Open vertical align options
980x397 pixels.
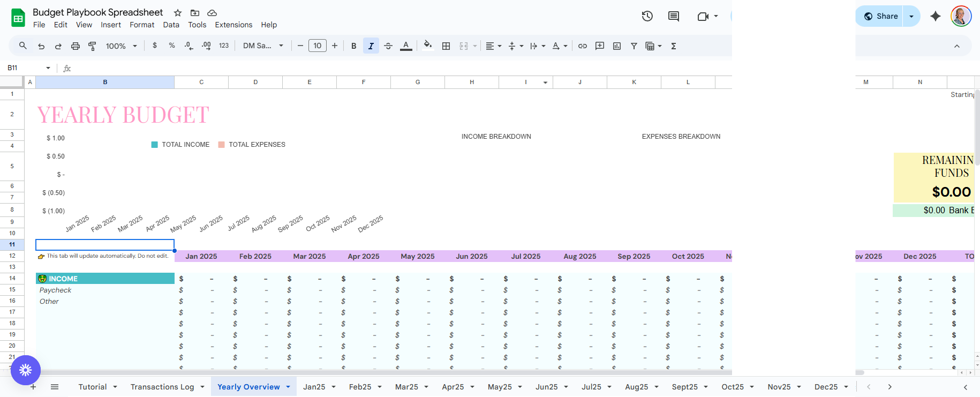tap(516, 46)
